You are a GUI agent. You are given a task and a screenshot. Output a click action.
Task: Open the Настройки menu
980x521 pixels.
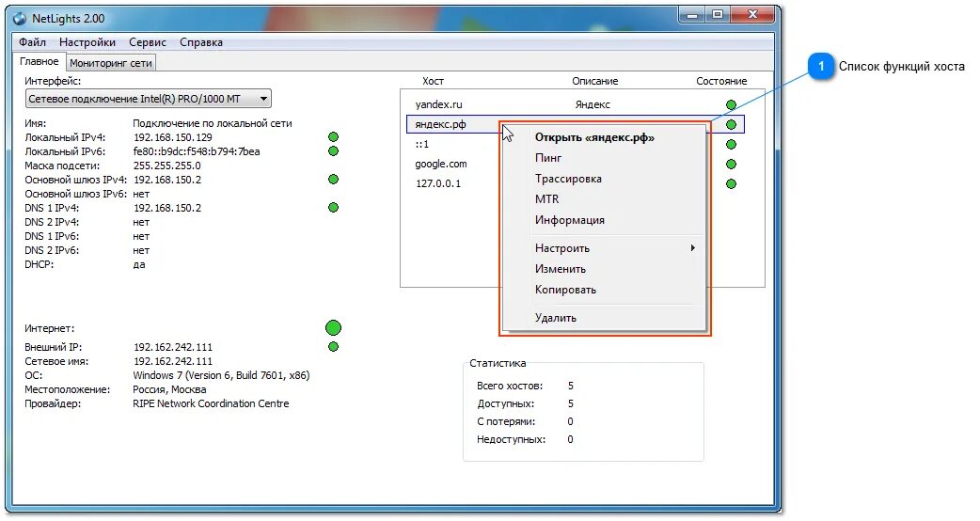point(87,42)
